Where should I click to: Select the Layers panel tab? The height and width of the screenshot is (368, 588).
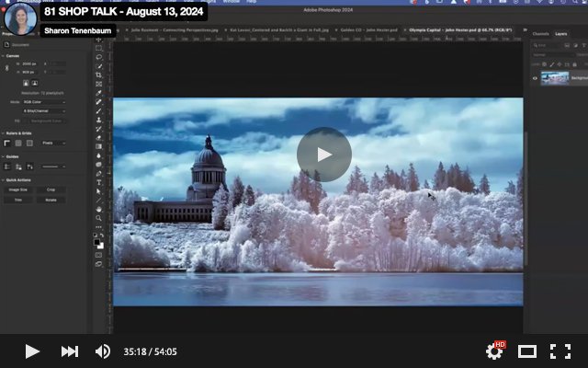(561, 34)
